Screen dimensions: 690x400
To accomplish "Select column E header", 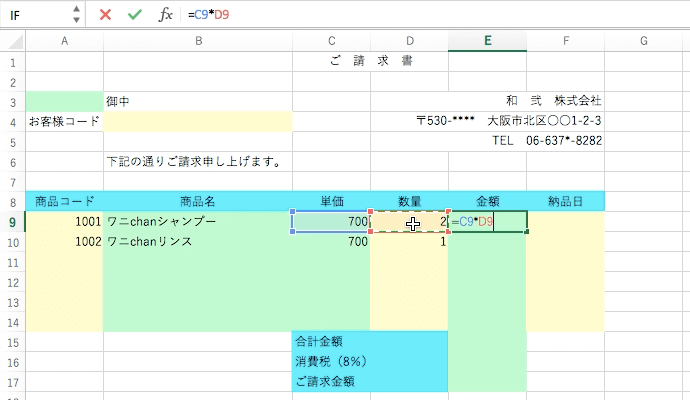I will 488,41.
